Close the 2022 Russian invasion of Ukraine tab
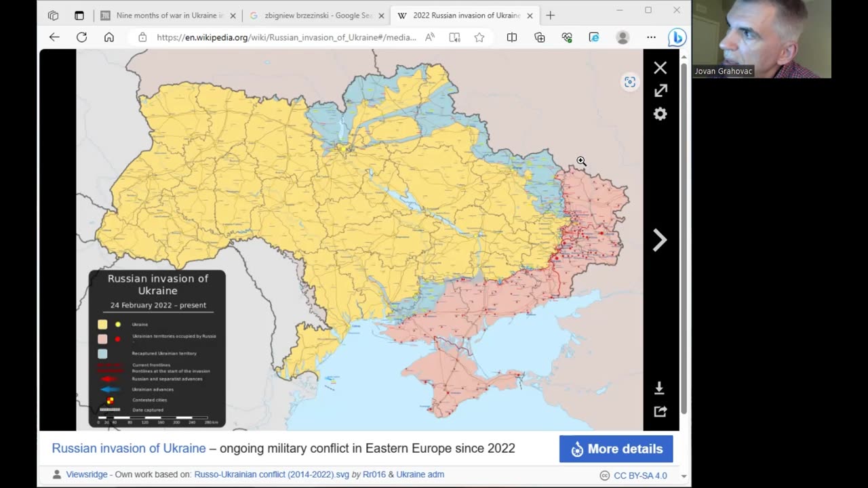Viewport: 868px width, 488px height. [x=530, y=15]
